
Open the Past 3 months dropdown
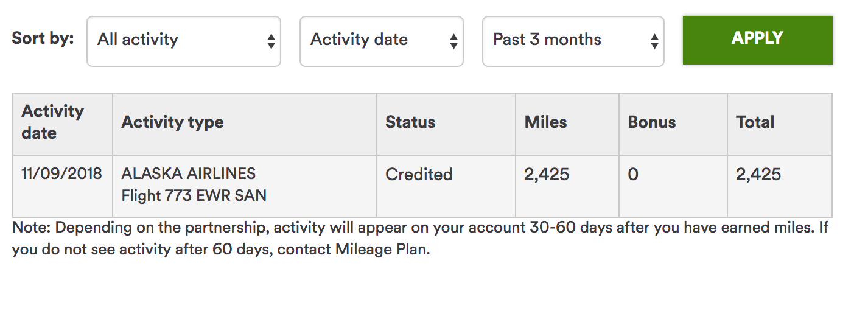point(573,41)
